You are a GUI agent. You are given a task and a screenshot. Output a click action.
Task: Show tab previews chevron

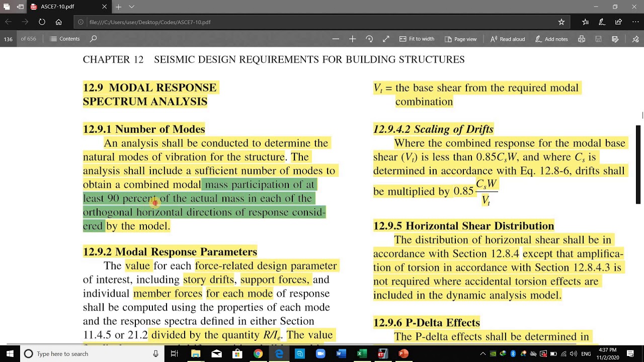[131, 7]
